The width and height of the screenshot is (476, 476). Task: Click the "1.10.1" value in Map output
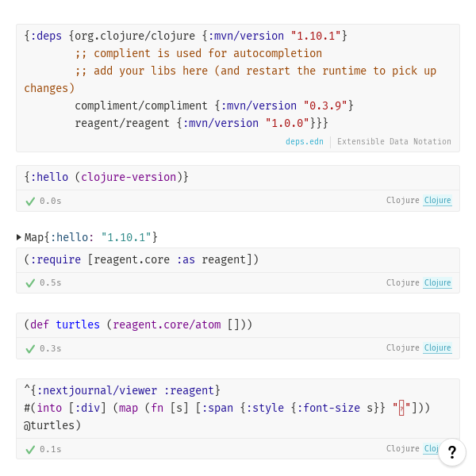point(126,237)
